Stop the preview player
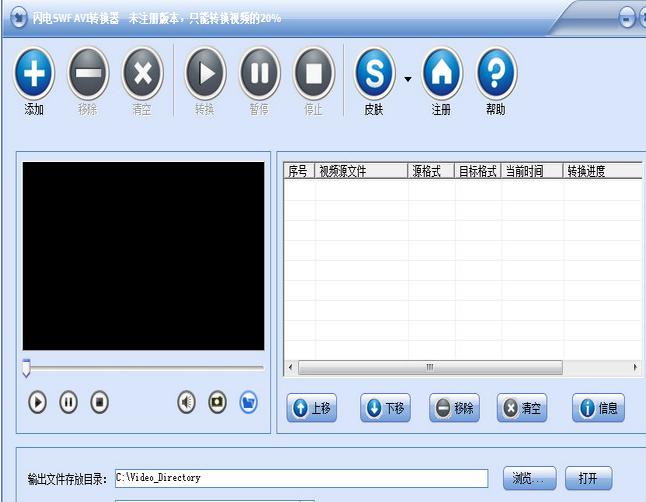 [x=99, y=402]
